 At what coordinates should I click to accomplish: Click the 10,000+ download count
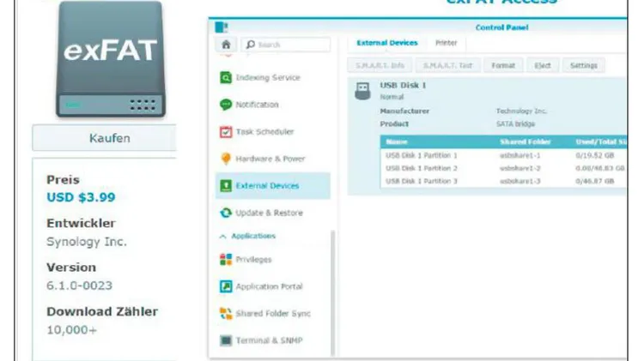[x=72, y=330]
